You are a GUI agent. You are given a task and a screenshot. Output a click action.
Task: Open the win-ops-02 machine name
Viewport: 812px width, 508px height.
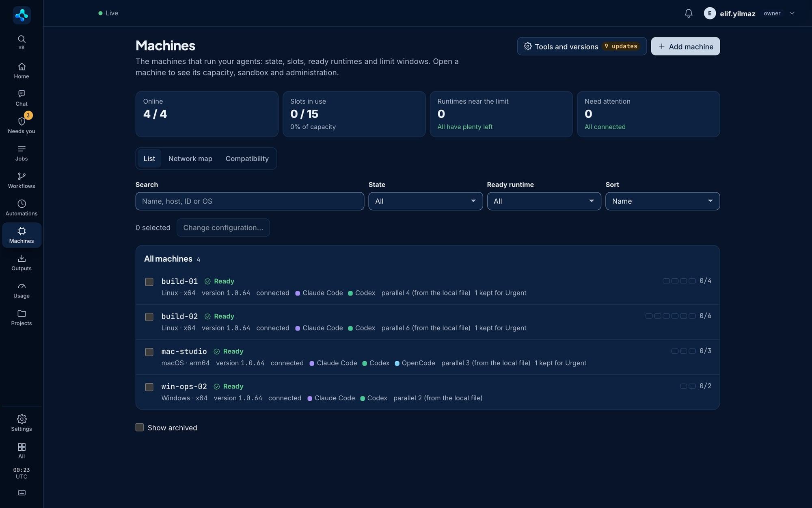tap(184, 386)
